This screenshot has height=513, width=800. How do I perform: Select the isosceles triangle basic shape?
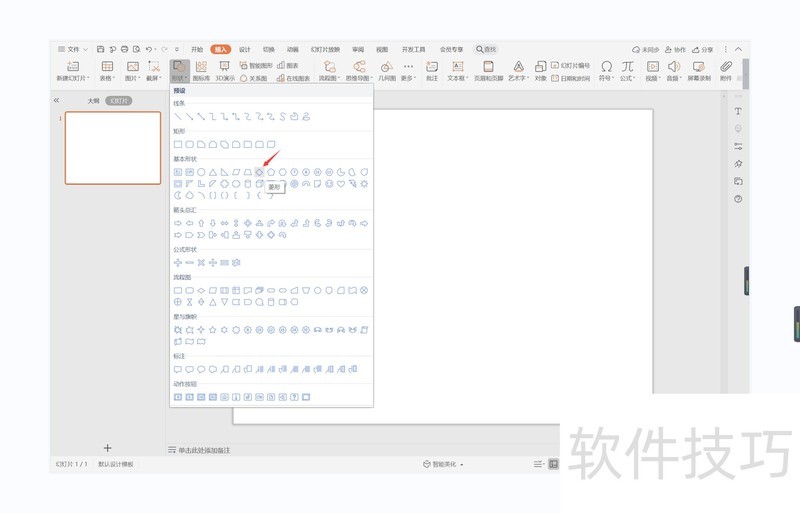pos(213,172)
